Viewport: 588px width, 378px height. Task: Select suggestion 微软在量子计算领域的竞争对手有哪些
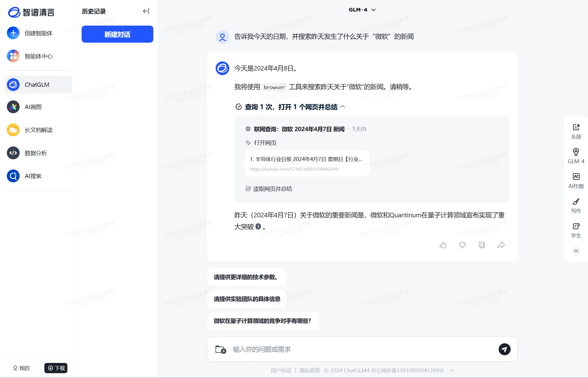(x=263, y=321)
